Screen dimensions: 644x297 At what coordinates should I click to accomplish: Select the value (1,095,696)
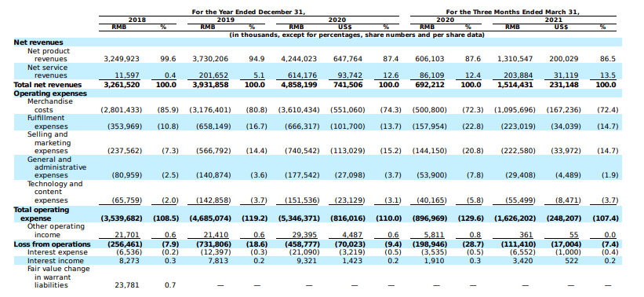[515, 110]
